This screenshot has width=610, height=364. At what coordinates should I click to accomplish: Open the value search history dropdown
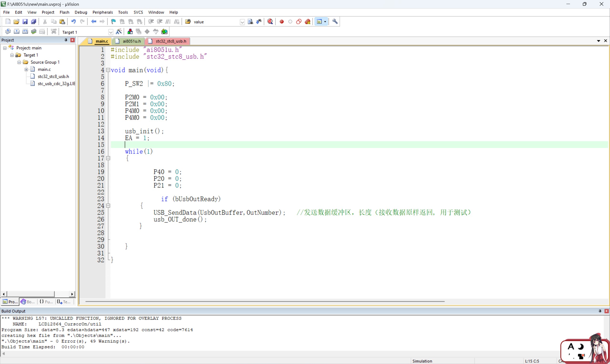click(x=242, y=22)
